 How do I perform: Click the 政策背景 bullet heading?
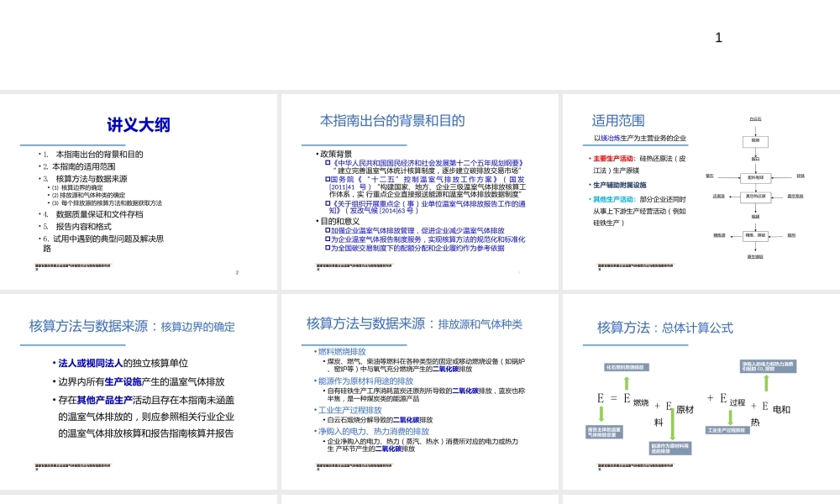tap(336, 154)
